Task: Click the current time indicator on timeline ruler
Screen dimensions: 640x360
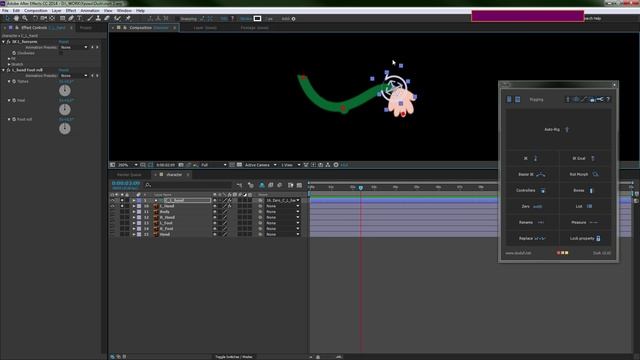Action: 360,187
